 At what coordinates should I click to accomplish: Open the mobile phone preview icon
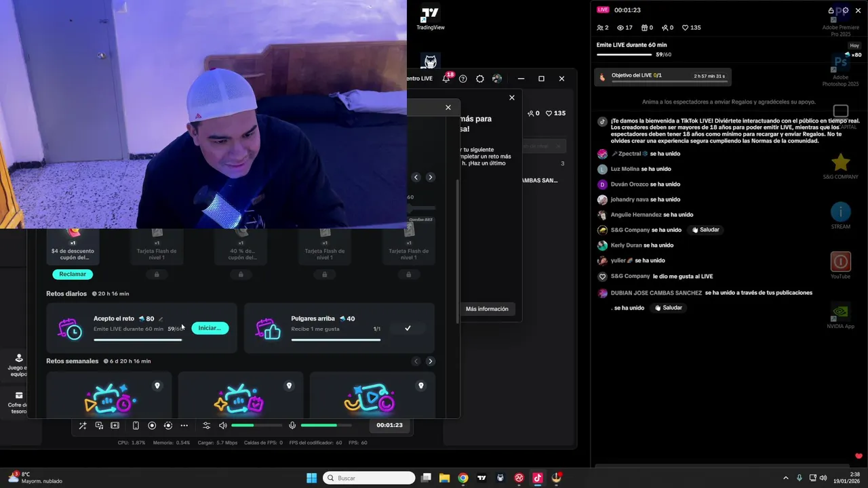136,426
